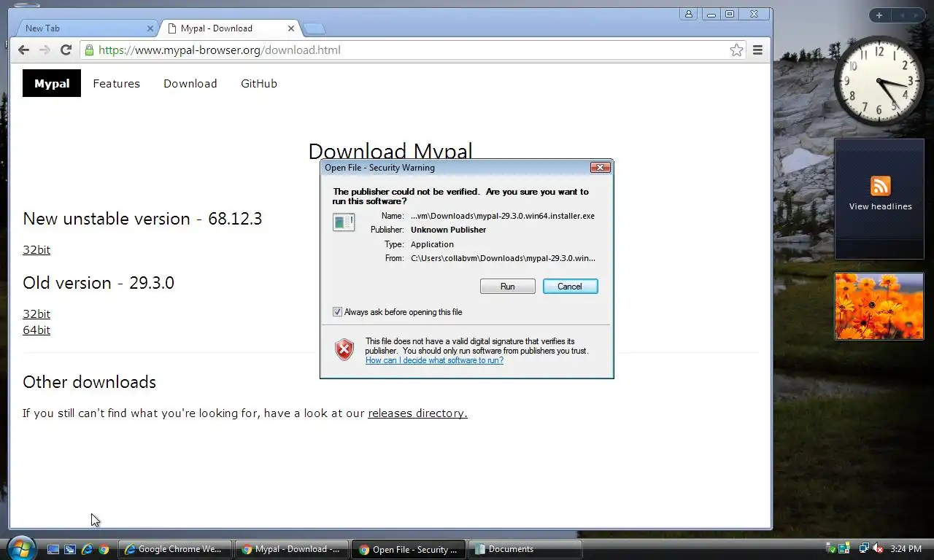Click the sidebar next gadgets arrow
Viewport: 934px width, 560px height.
coord(917,15)
